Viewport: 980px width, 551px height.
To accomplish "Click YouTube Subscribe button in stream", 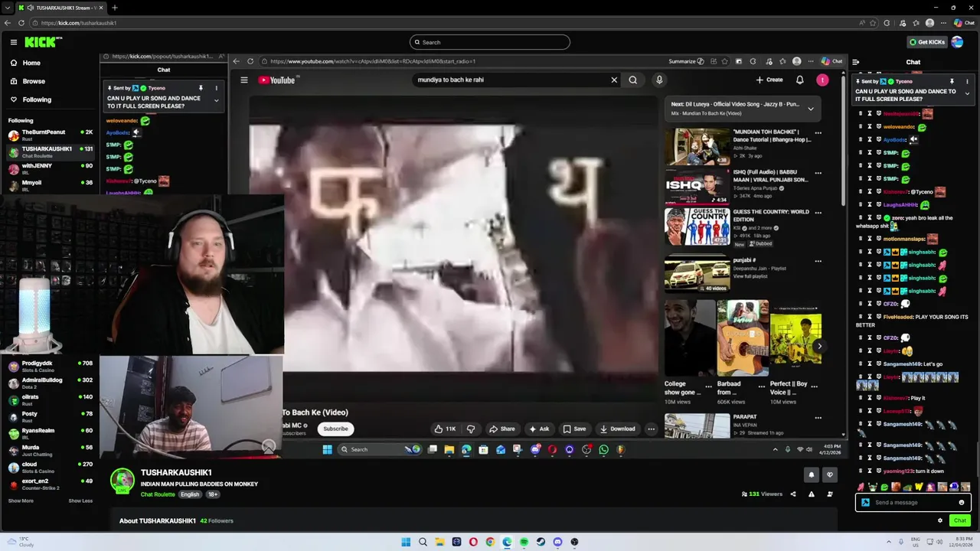I will coord(335,429).
